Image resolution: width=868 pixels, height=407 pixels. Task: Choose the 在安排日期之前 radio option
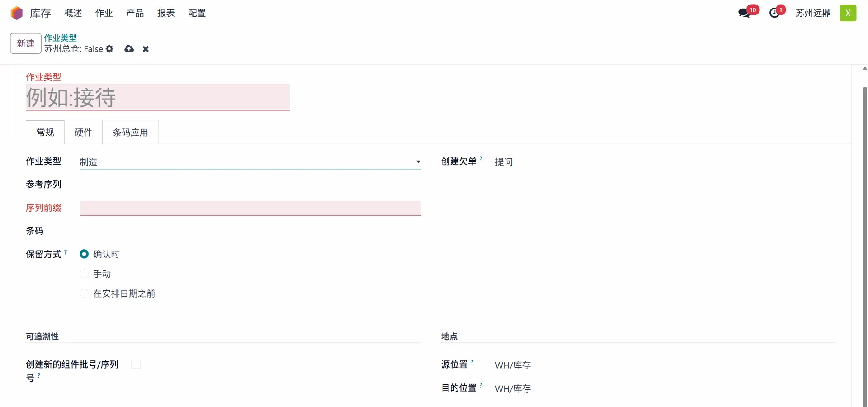pyautogui.click(x=84, y=294)
